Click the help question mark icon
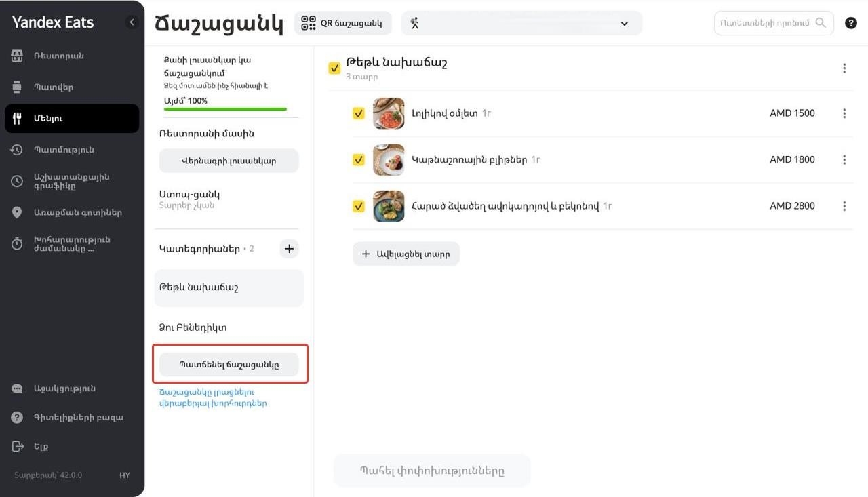The image size is (868, 497). pyautogui.click(x=851, y=23)
